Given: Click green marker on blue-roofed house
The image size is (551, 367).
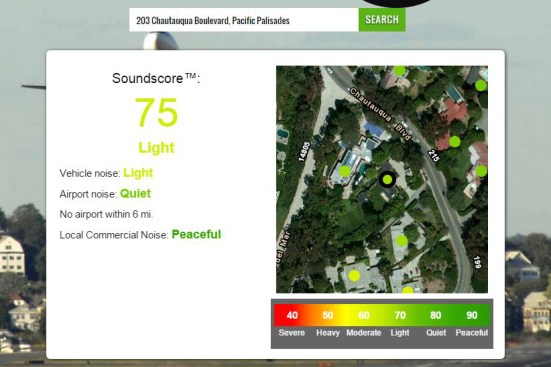Looking at the screenshot, I should coord(345,171).
